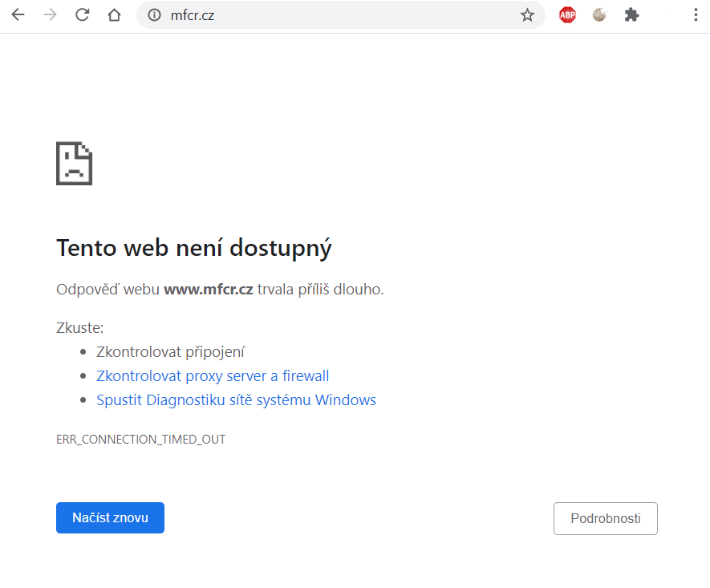Image resolution: width=710 pixels, height=588 pixels.
Task: Click 'Zkontrolovat připojení' list item
Action: point(170,352)
